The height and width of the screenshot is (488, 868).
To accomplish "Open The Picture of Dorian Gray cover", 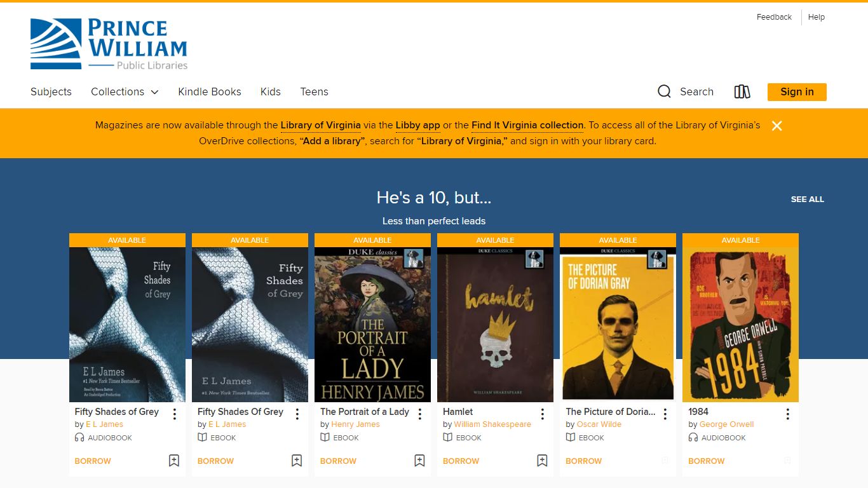I will pyautogui.click(x=618, y=324).
